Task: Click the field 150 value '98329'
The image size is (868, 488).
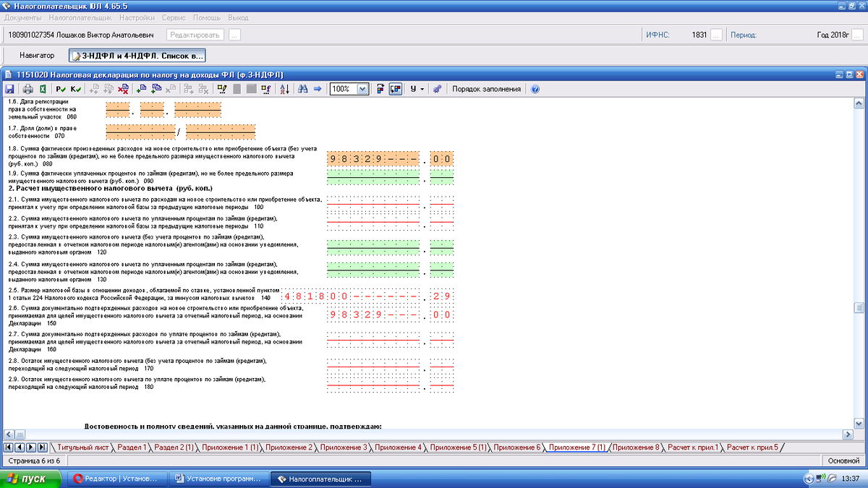Action: click(x=374, y=315)
